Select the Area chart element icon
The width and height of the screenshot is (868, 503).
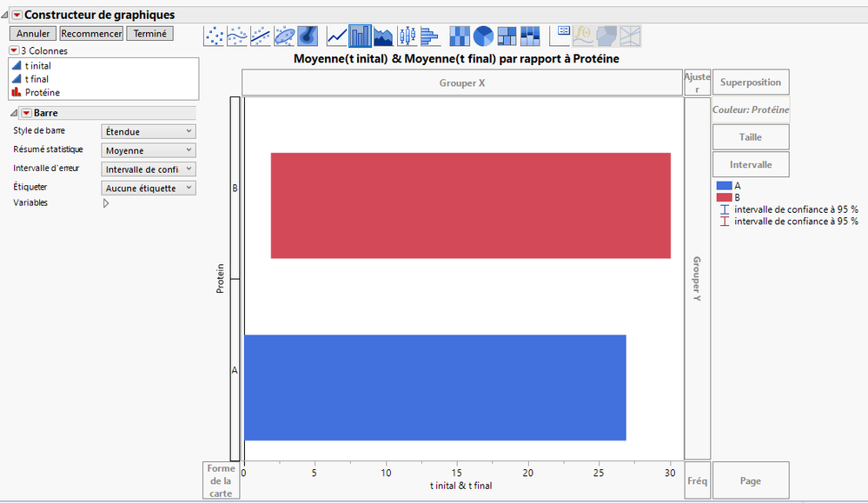pyautogui.click(x=383, y=36)
